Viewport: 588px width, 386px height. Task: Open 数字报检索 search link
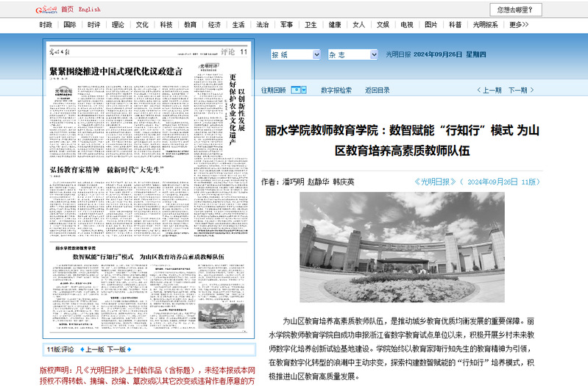click(x=336, y=90)
